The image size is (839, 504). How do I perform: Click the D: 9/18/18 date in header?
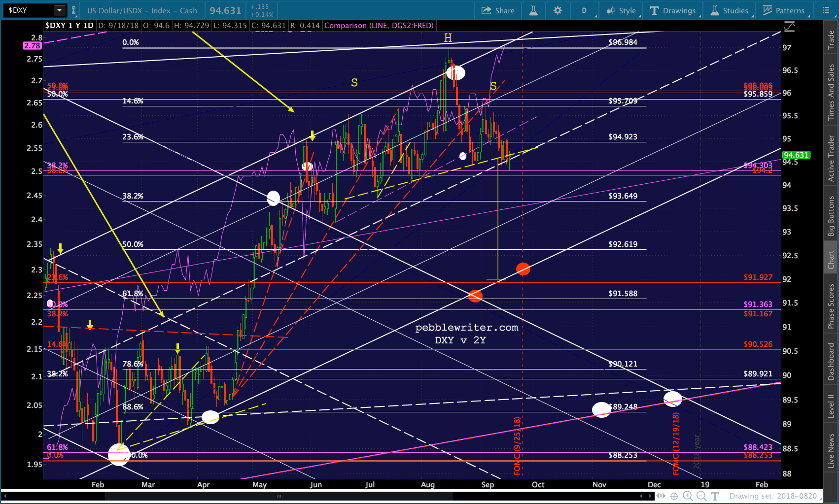point(118,26)
